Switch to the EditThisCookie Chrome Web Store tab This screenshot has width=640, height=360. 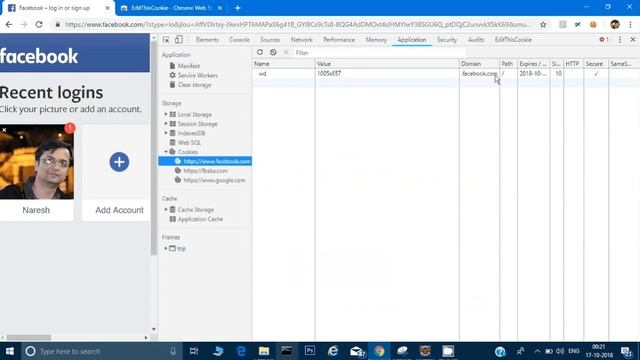[x=171, y=8]
